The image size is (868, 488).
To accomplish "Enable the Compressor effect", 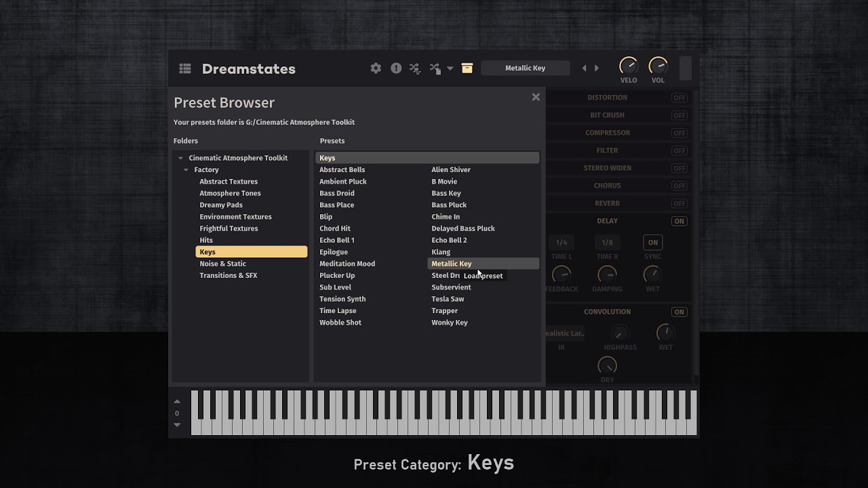I will click(x=679, y=133).
